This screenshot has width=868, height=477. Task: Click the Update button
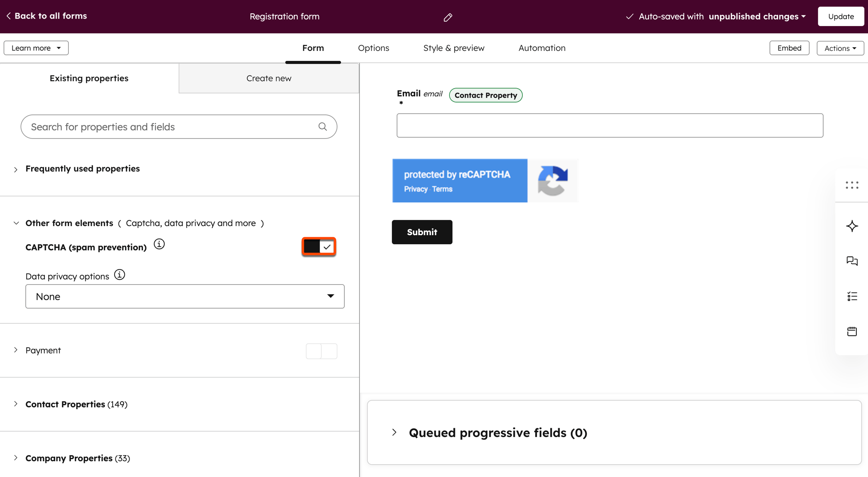841,16
